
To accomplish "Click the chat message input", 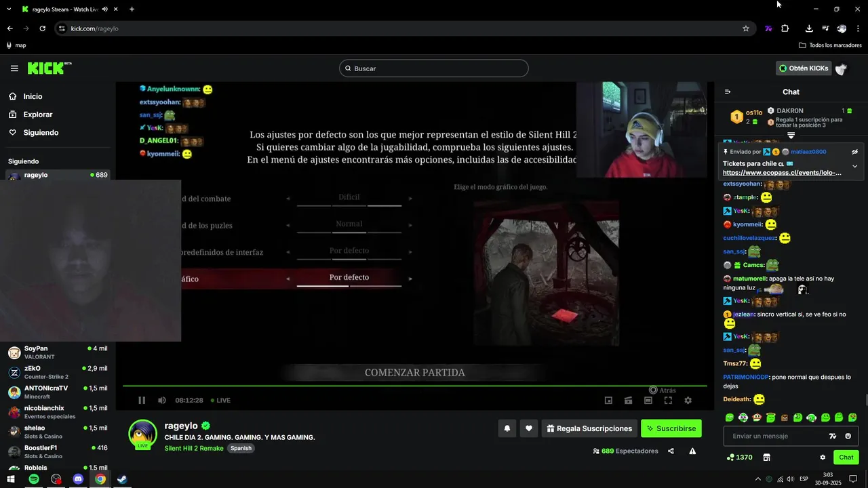I will pos(773,436).
